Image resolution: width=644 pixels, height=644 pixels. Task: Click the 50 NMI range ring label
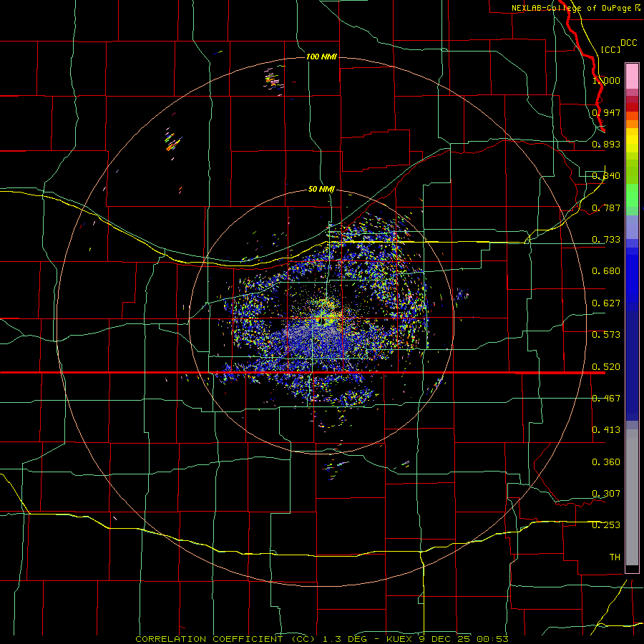(x=321, y=189)
